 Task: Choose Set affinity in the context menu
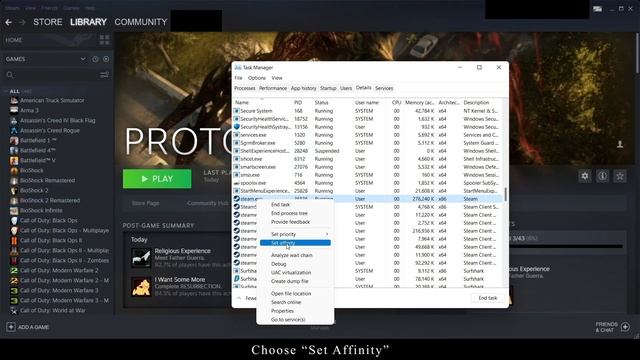pos(295,243)
